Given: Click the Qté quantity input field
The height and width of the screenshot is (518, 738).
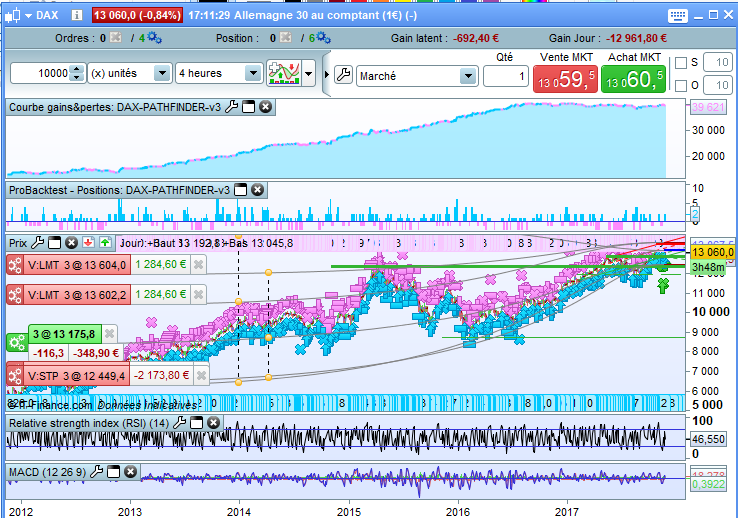Looking at the screenshot, I should (505, 76).
